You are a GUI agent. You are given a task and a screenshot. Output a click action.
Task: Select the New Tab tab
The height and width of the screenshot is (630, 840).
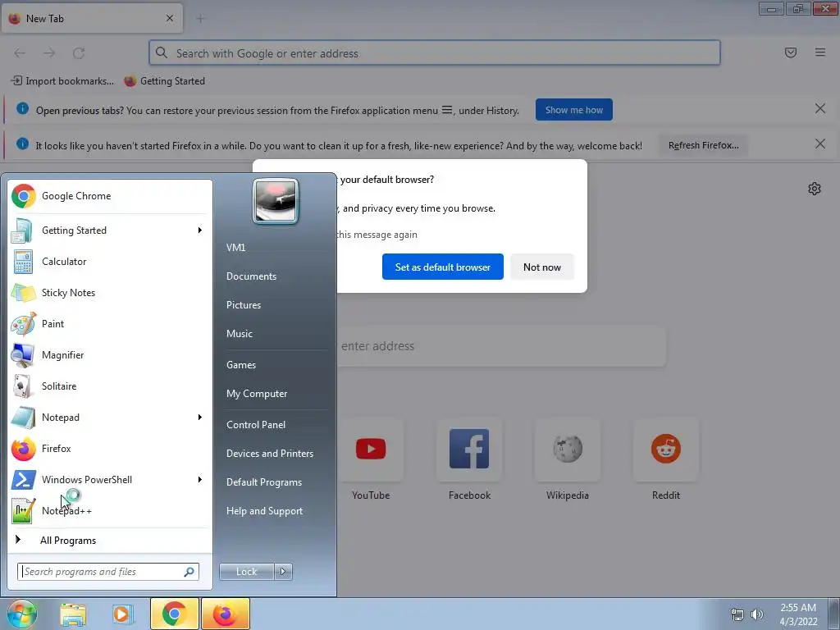[92, 18]
